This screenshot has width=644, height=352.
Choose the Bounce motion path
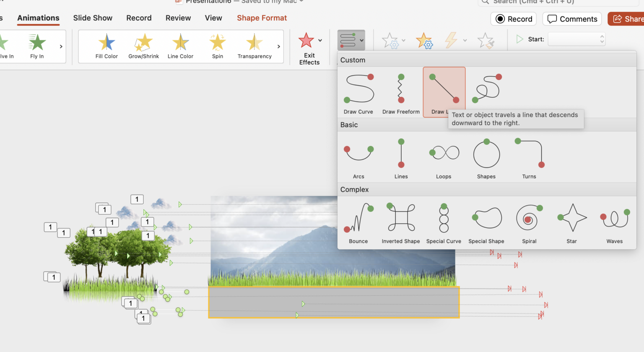coord(358,222)
